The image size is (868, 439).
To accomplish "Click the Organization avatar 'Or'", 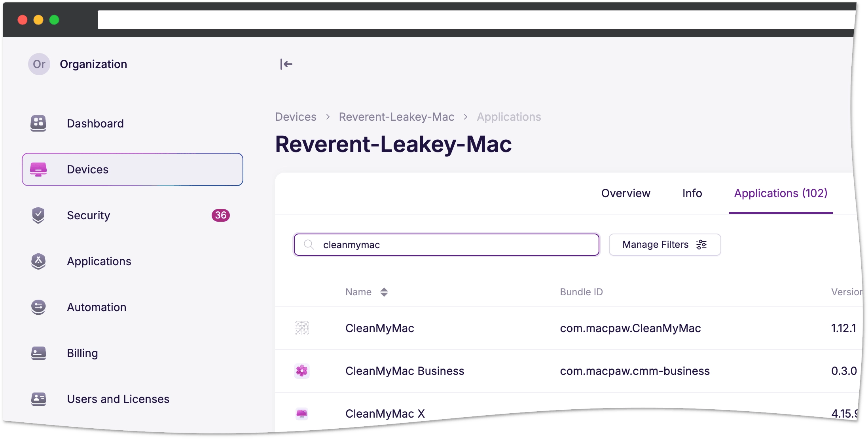I will click(x=39, y=64).
